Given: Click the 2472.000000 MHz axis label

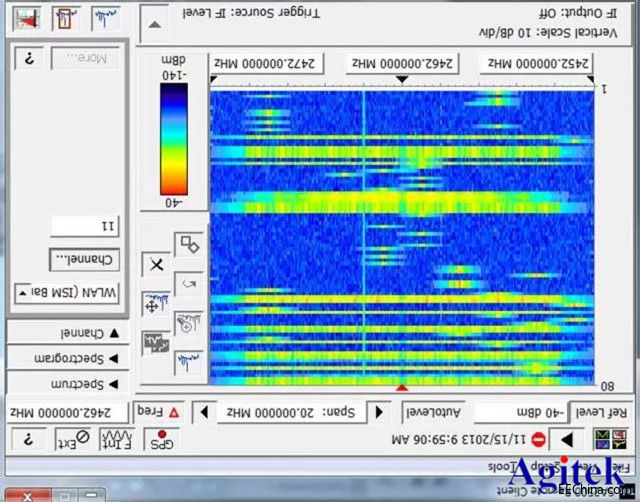Looking at the screenshot, I should tap(267, 63).
